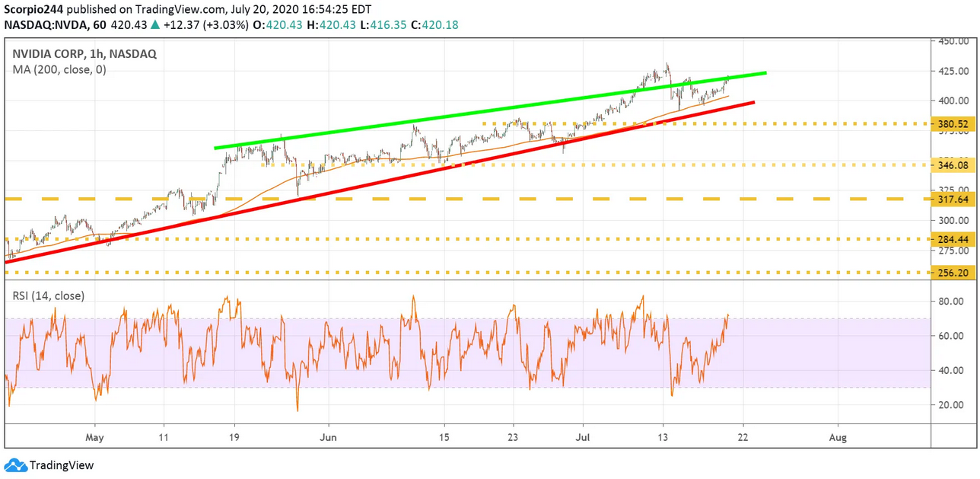The image size is (980, 479).
Task: Click the Jun label on time axis
Action: pos(328,438)
